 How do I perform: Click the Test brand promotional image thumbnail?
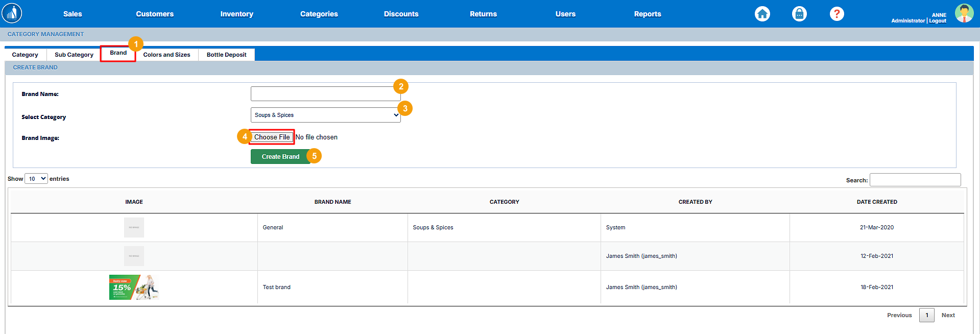[134, 287]
